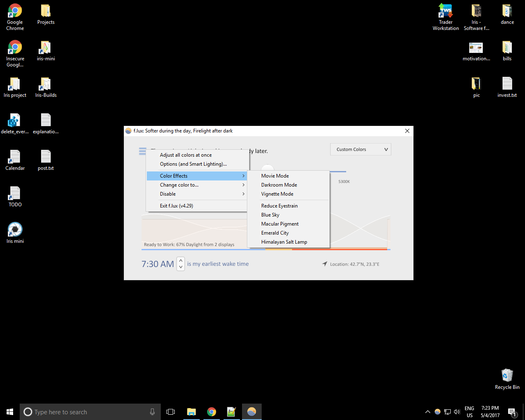
Task: Click the location arrow icon
Action: [325, 264]
